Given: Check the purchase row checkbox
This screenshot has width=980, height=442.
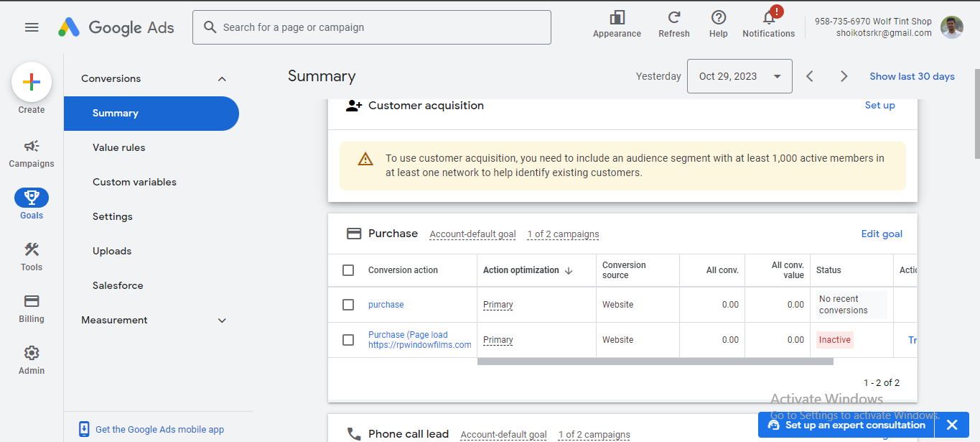Looking at the screenshot, I should [x=348, y=305].
